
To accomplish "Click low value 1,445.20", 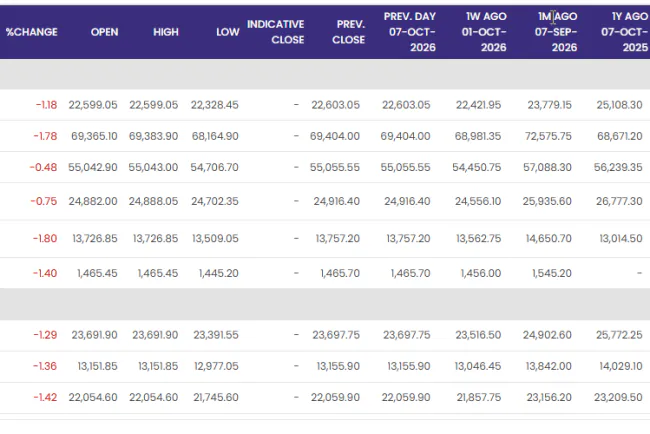I will [218, 273].
